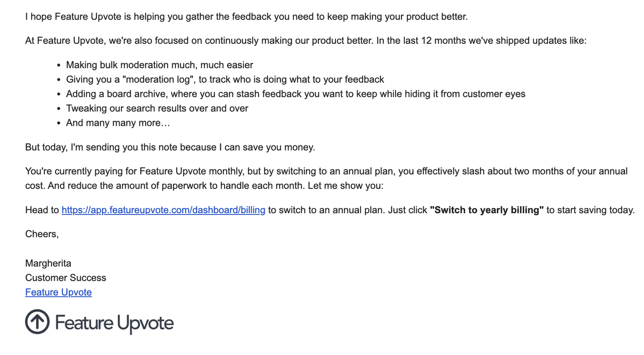Click the Feature Upvote logo wordmark
This screenshot has width=644, height=355.
click(x=114, y=323)
